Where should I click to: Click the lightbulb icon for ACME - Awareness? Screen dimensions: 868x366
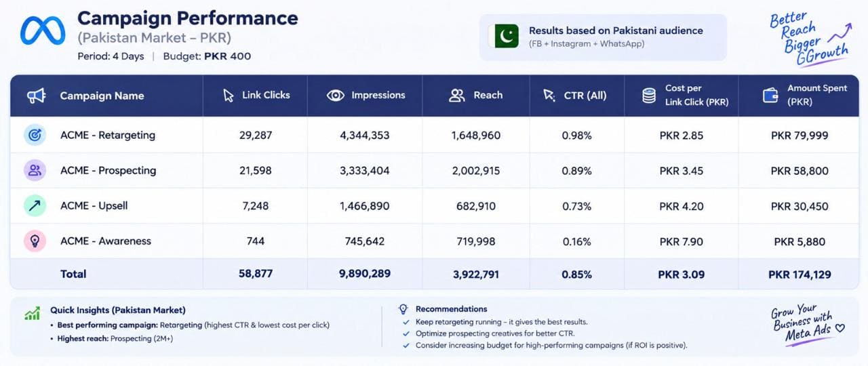pyautogui.click(x=35, y=241)
